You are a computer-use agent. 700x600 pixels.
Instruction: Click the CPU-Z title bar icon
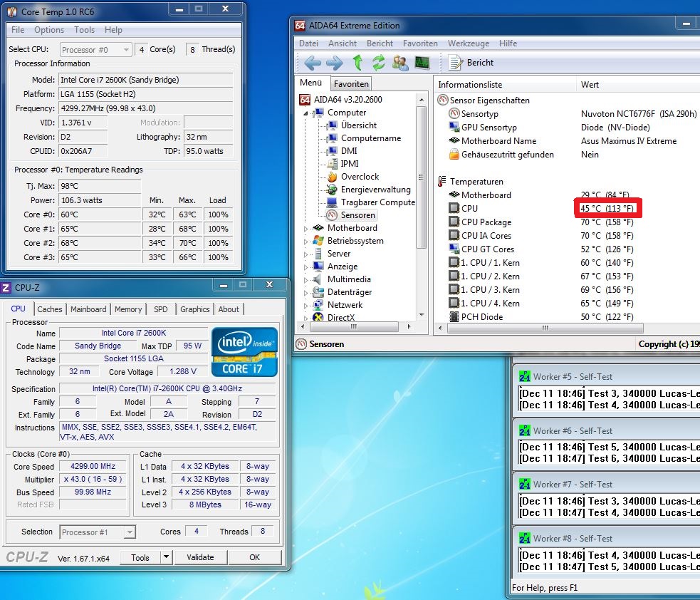point(6,287)
